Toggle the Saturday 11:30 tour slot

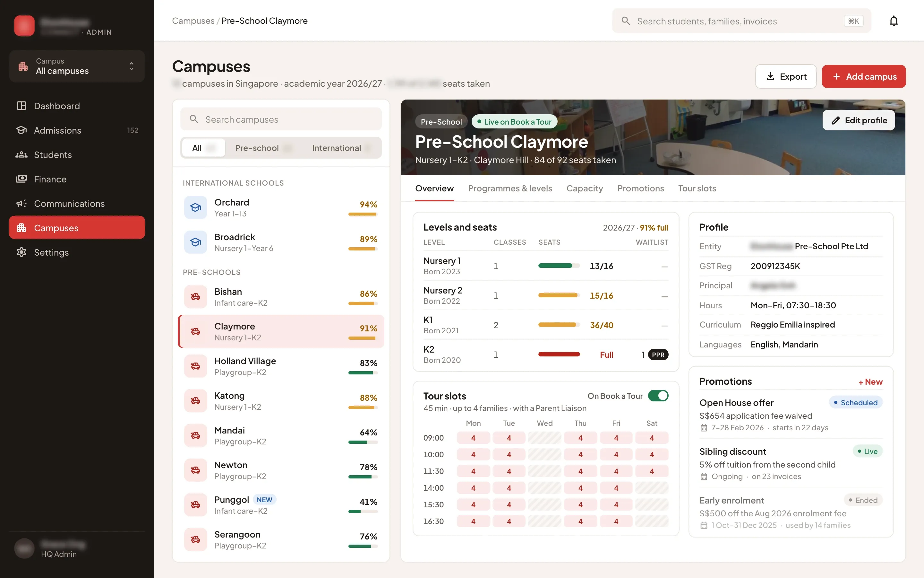pos(652,471)
